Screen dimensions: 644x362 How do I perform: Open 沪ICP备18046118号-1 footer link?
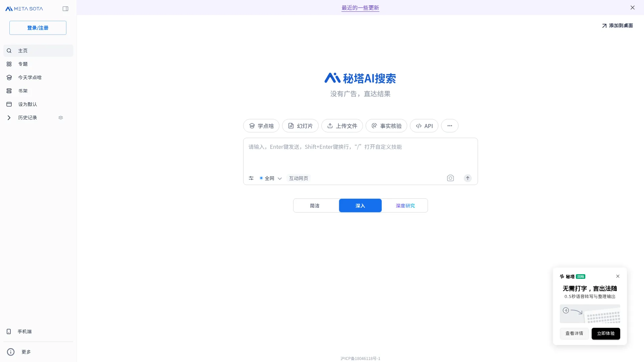click(x=360, y=359)
